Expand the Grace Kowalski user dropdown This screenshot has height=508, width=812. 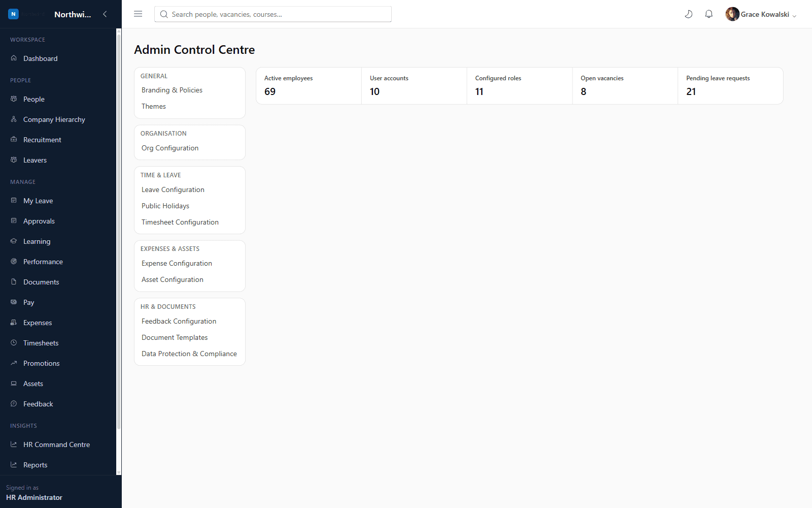click(761, 14)
